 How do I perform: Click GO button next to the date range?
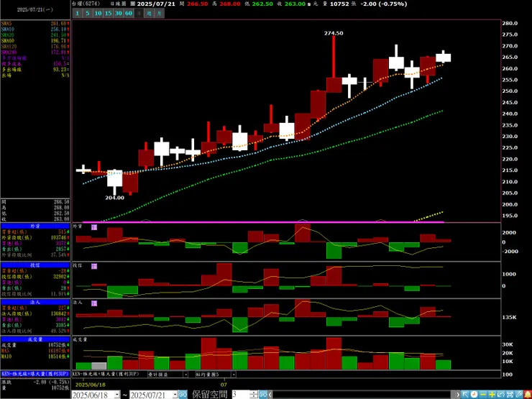tap(183, 395)
